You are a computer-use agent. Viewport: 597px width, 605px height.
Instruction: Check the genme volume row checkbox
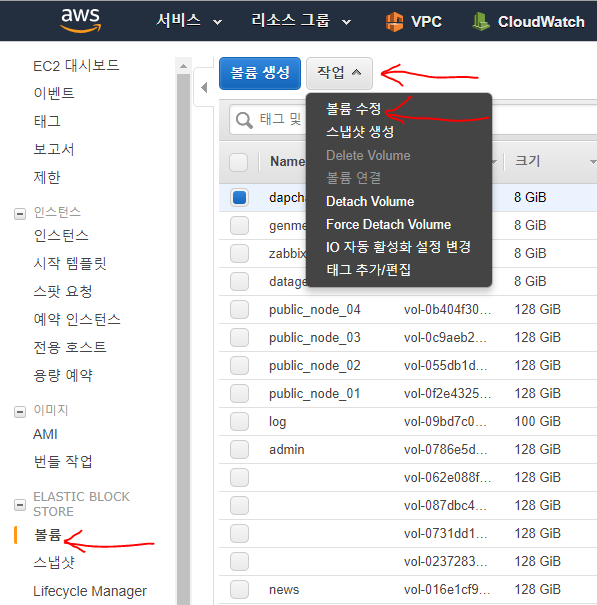coord(239,225)
